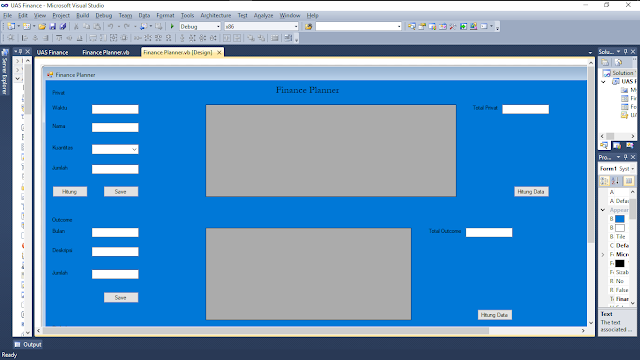Screen dimensions: 640x360
Task: Open Solution Explorer from the toolbar icon
Action: pyautogui.click(x=412, y=27)
